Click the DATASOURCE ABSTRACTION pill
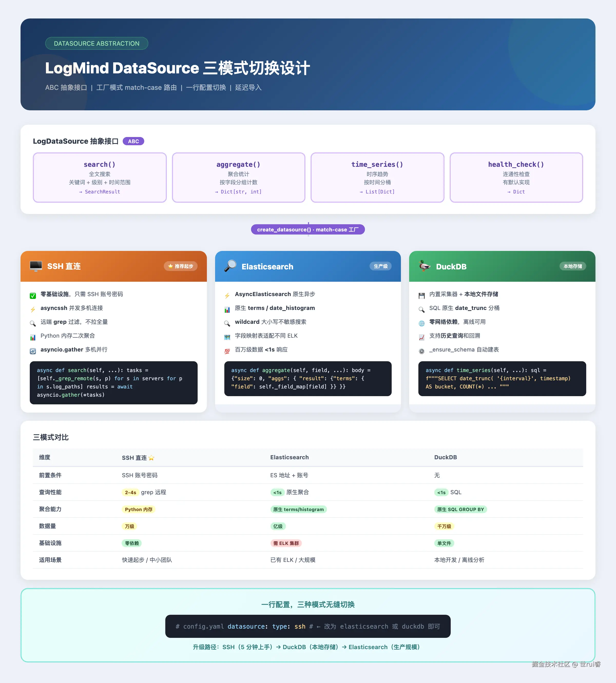 tap(97, 43)
